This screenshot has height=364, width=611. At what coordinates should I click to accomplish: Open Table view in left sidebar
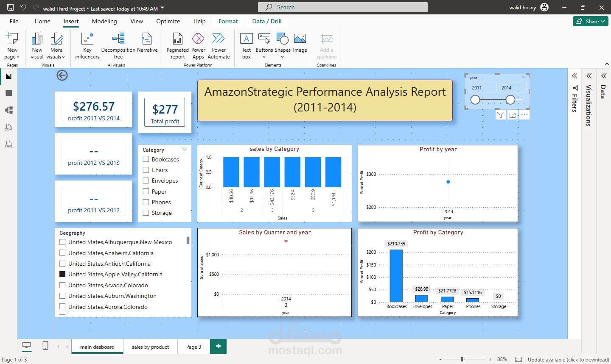9,93
